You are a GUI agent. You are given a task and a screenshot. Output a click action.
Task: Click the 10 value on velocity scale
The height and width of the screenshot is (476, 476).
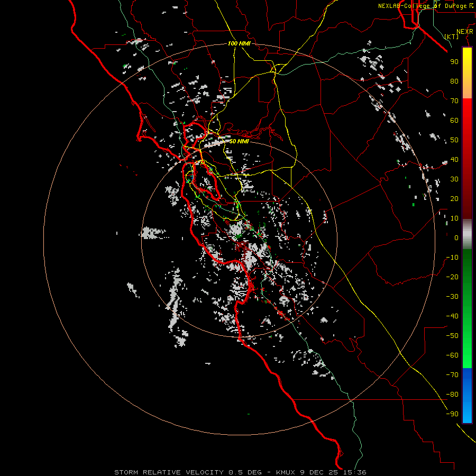point(454,218)
